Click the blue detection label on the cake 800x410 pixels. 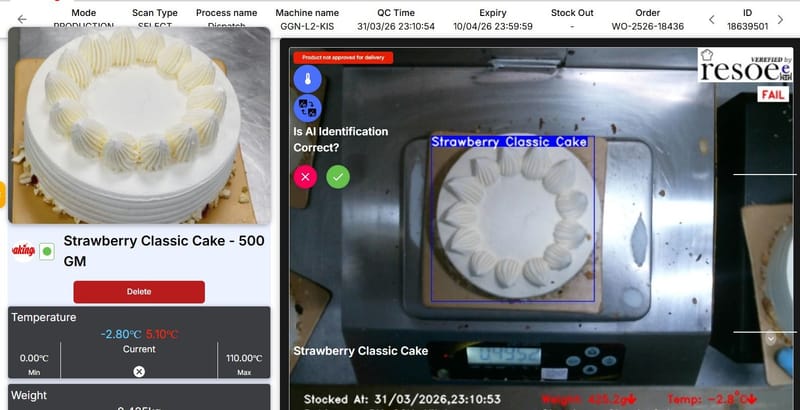(509, 142)
